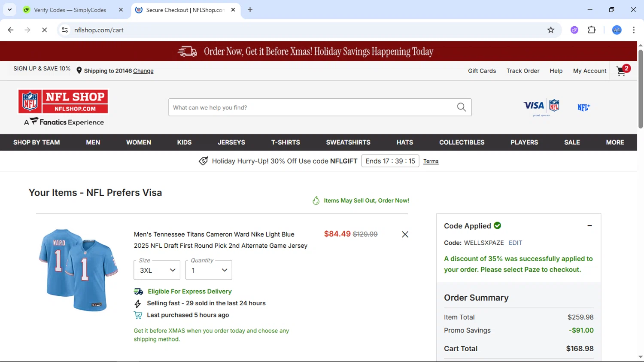Click the Cameron Ward jersey thumbnail

pyautogui.click(x=78, y=270)
